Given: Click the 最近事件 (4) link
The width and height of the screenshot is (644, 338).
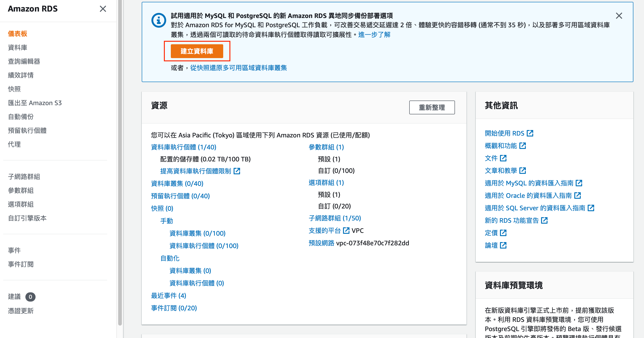Looking at the screenshot, I should coord(169,296).
